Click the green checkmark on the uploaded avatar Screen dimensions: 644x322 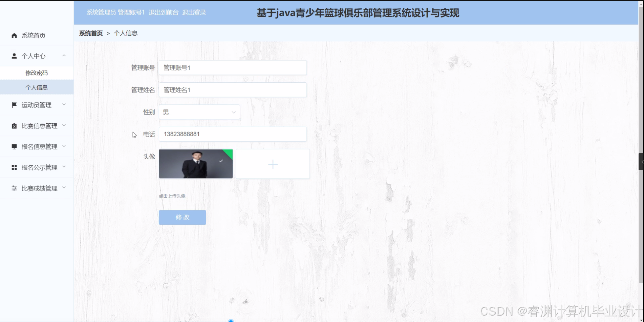(221, 161)
